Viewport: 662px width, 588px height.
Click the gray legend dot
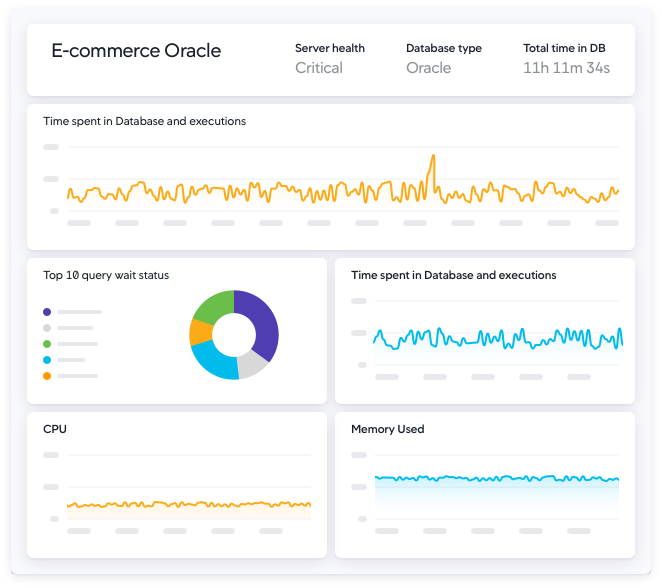pos(47,328)
